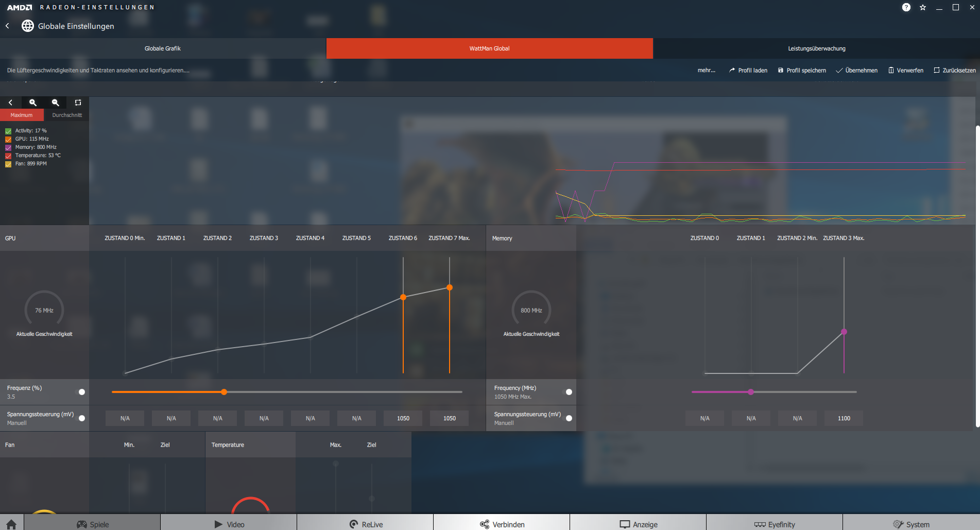This screenshot has width=980, height=530.
Task: Discard changes with Verwerfen
Action: (906, 71)
